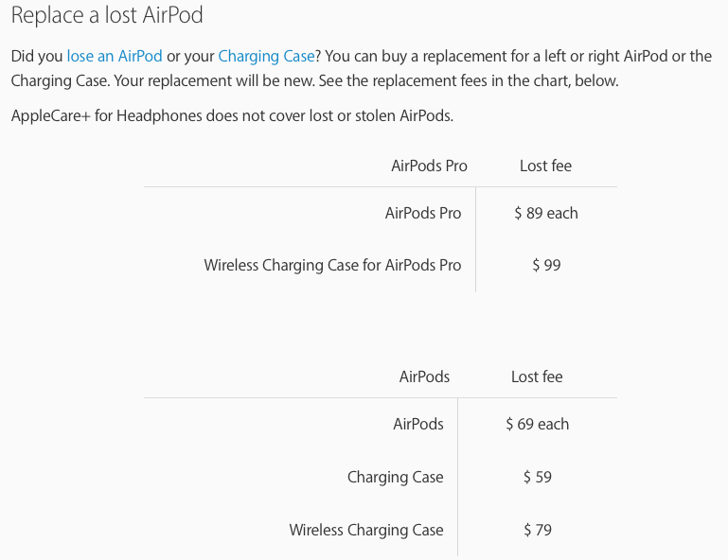
Task: Open the blue "Charging Case" hyperlink
Action: (x=267, y=57)
